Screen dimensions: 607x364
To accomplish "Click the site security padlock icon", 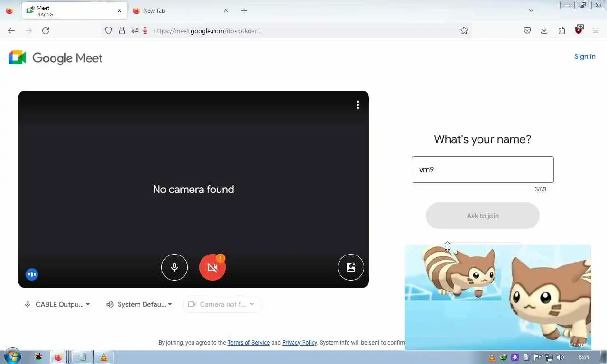I will (122, 30).
